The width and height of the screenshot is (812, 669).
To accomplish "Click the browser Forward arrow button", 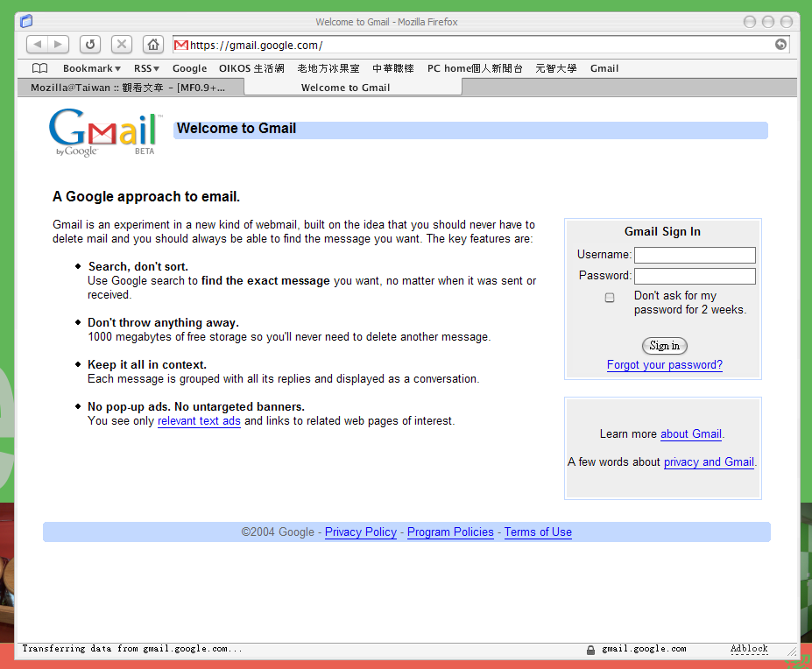I will point(58,45).
